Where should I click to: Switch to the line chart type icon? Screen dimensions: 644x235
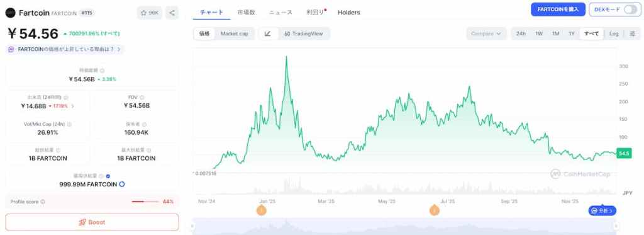coord(268,34)
